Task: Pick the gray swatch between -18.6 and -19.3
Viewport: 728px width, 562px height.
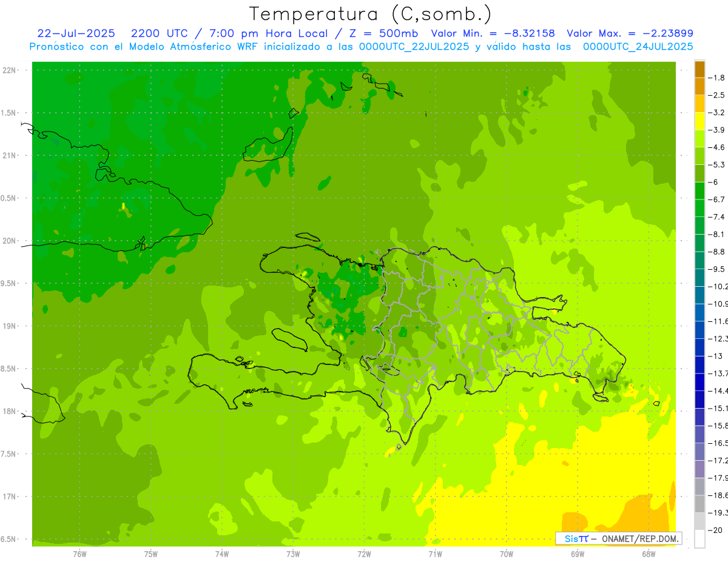Action: pos(700,504)
